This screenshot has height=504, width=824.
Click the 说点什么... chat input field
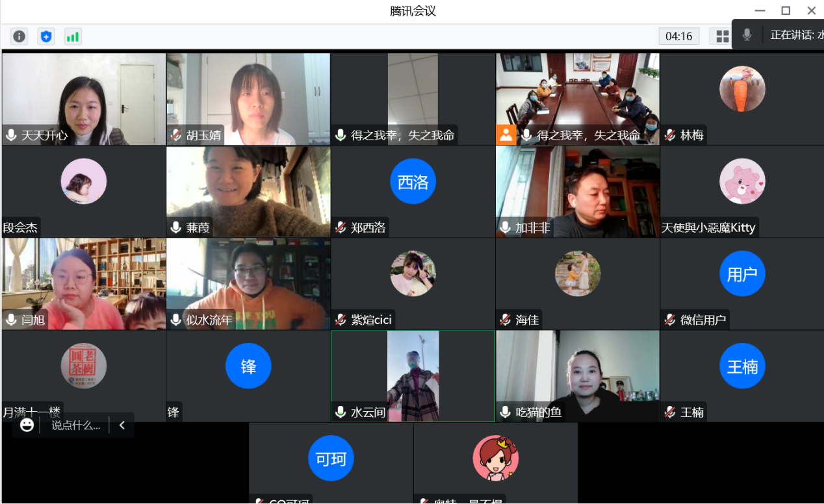(x=76, y=425)
